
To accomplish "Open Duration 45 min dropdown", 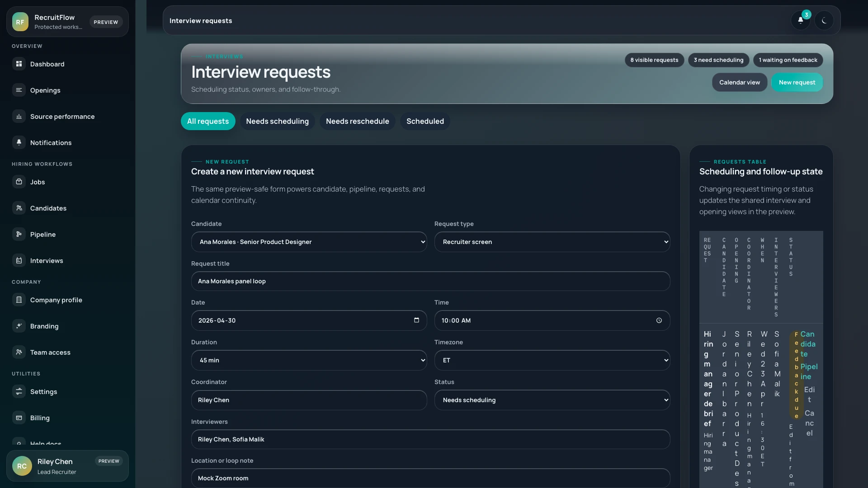I will (x=309, y=360).
